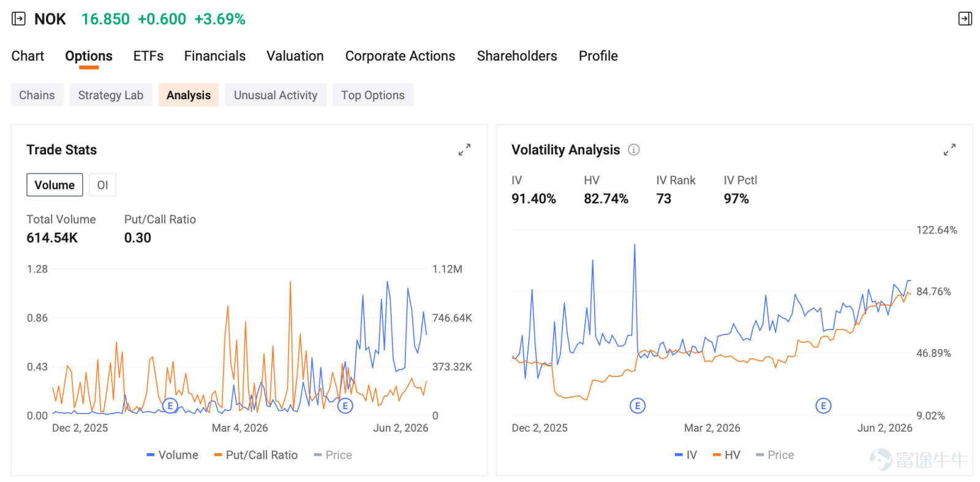Toggle Price series in Trade Stats legend
The image size is (980, 482).
(333, 455)
